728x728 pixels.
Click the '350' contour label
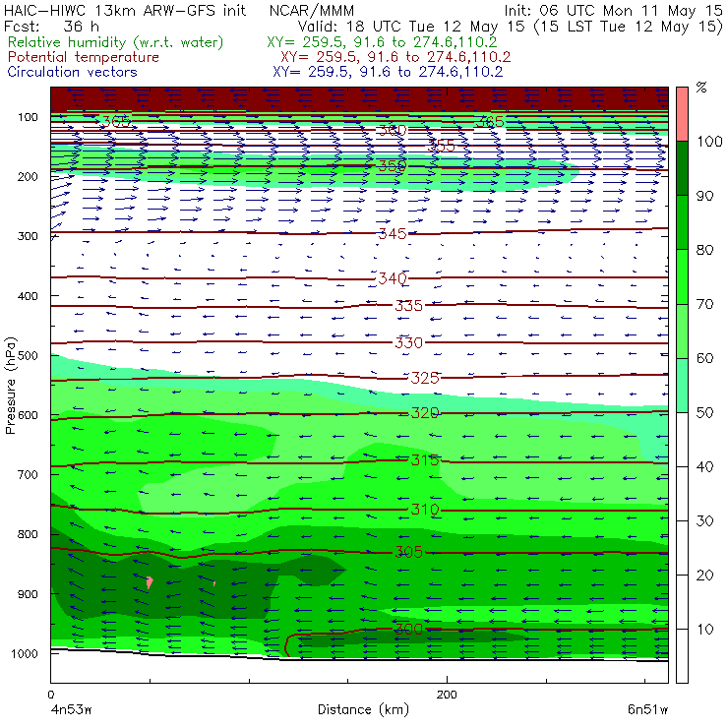coord(393,165)
